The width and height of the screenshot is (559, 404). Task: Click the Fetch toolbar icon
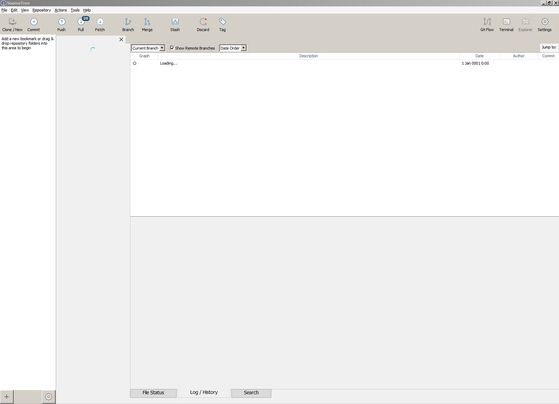tap(100, 25)
